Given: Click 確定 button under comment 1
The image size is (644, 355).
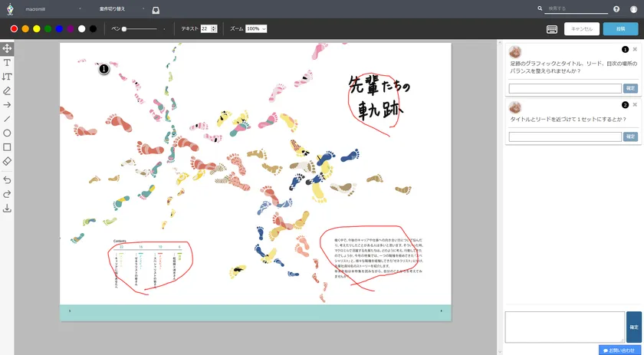Looking at the screenshot, I should pyautogui.click(x=630, y=88).
